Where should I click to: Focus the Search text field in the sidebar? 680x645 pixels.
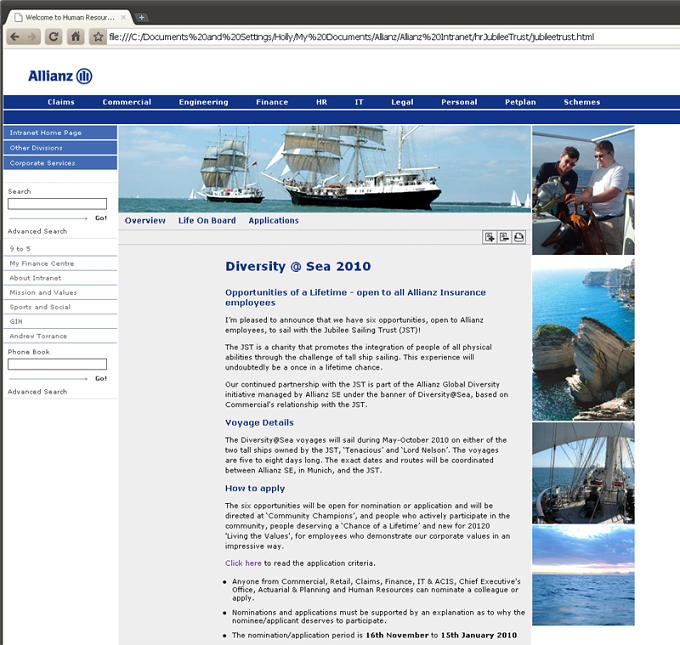(x=57, y=203)
